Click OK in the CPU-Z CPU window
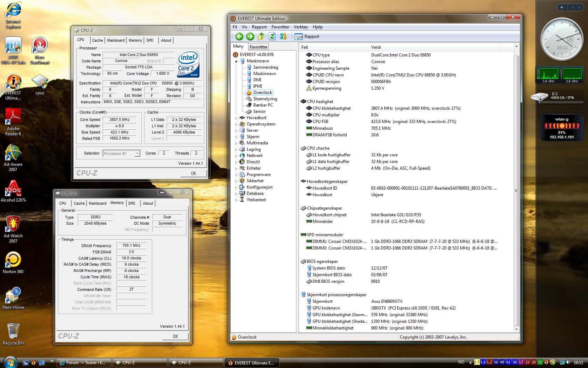Image resolution: width=588 pixels, height=368 pixels. coord(194,173)
